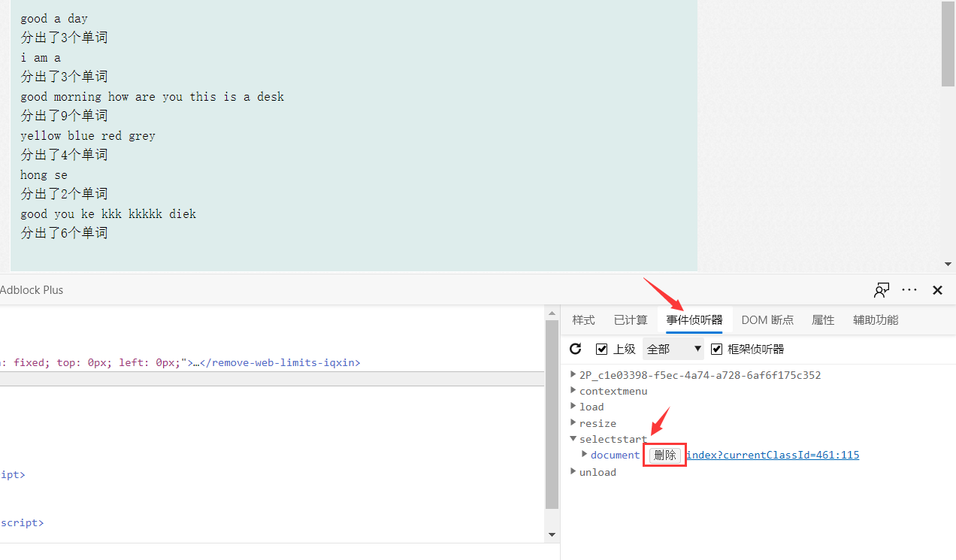Switch to the DOM 断点 tab

[x=767, y=320]
